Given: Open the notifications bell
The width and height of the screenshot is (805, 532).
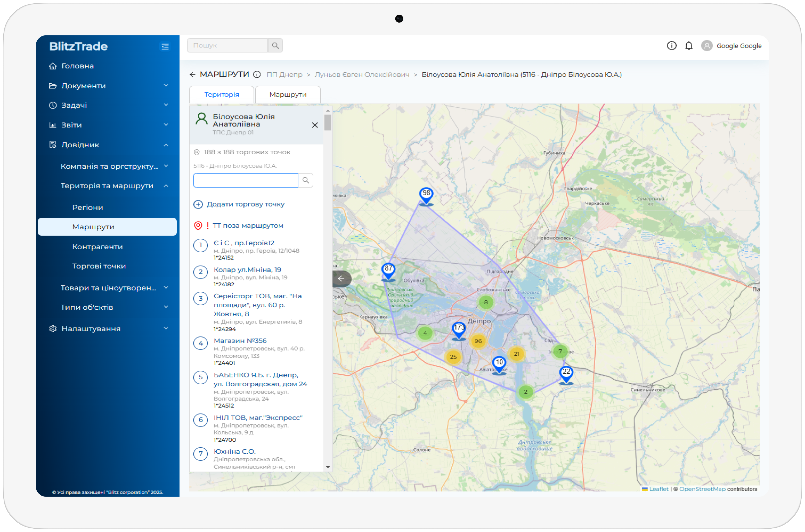Looking at the screenshot, I should [689, 46].
